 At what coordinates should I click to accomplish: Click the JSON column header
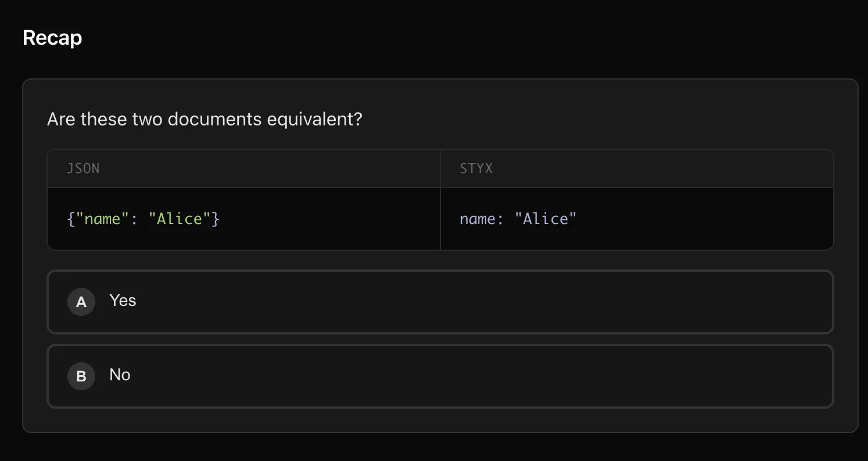(x=83, y=168)
